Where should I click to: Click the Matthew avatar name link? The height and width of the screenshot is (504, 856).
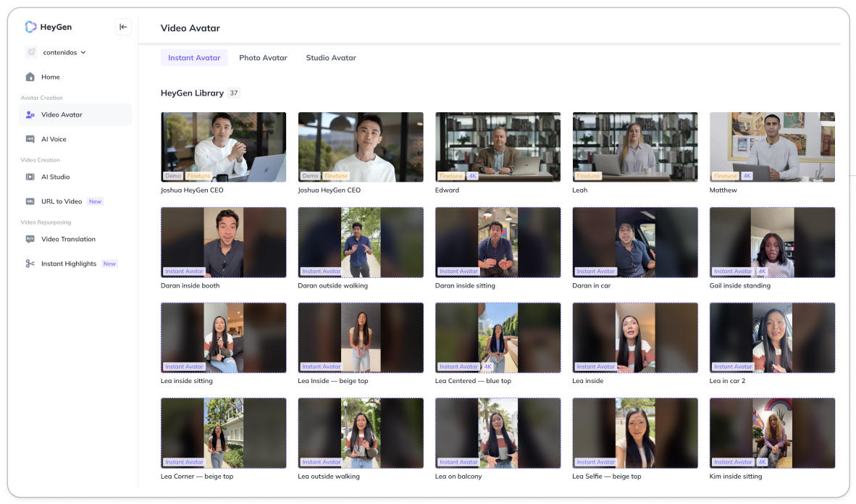tap(723, 190)
